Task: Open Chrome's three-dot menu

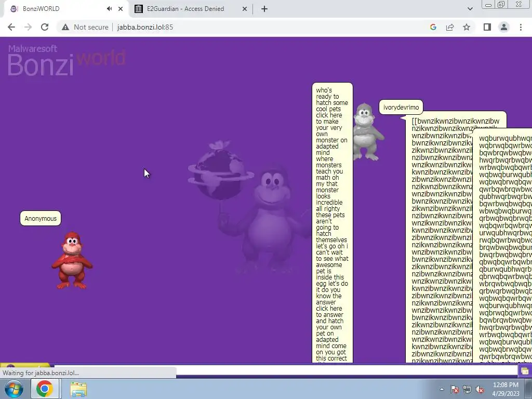Action: pyautogui.click(x=521, y=27)
